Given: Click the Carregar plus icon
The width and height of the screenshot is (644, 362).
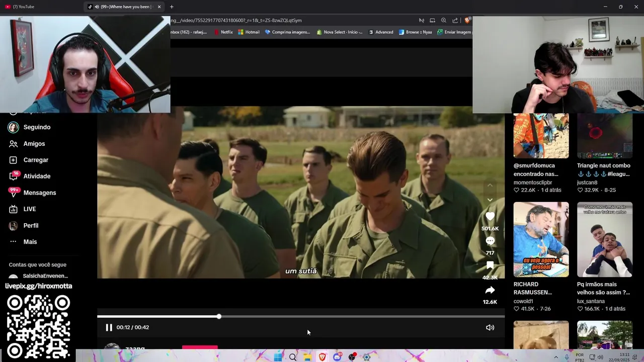Looking at the screenshot, I should [14, 160].
